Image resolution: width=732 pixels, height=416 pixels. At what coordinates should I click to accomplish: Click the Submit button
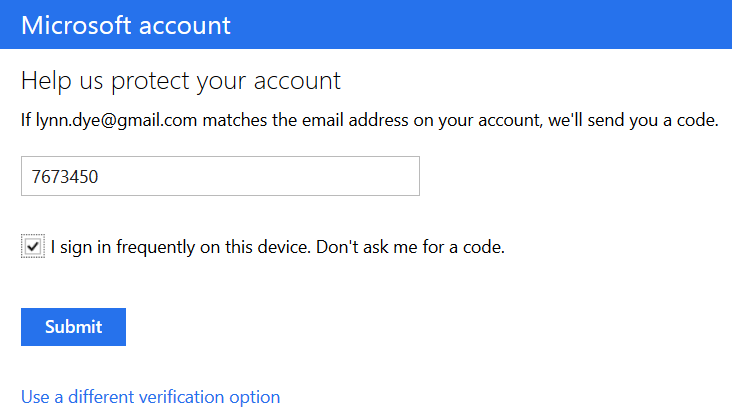pyautogui.click(x=73, y=327)
